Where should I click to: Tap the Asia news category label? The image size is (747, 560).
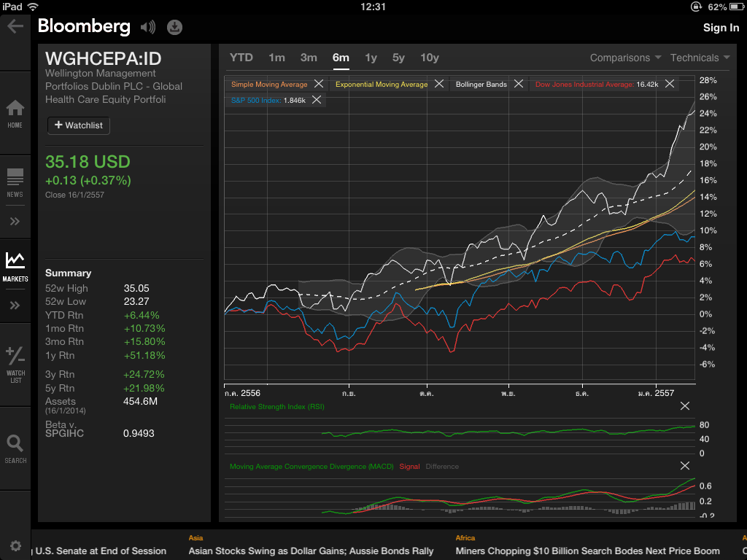coord(196,538)
